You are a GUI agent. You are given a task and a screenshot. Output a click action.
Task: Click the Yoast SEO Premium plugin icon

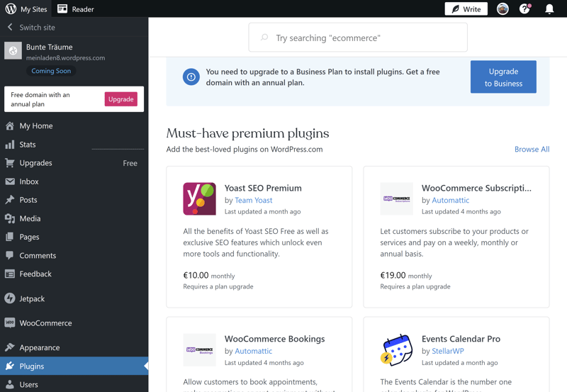coord(199,199)
